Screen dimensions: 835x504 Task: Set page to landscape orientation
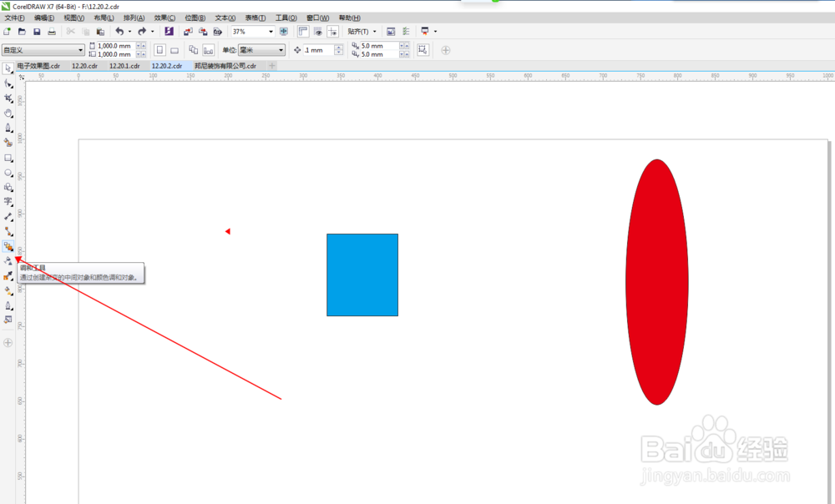(175, 50)
